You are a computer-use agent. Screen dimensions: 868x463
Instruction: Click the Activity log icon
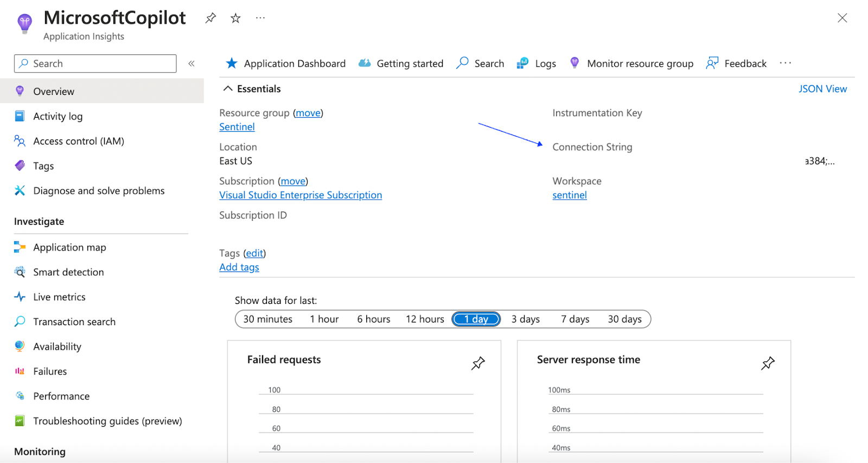pos(20,116)
